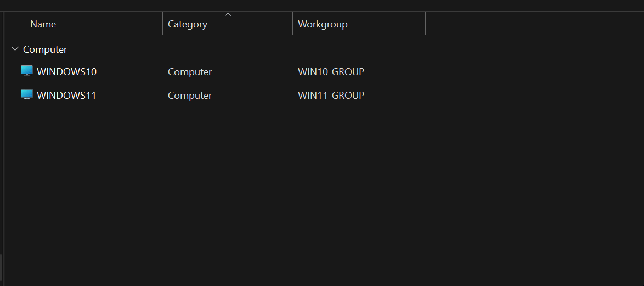Image resolution: width=644 pixels, height=286 pixels.
Task: Select the WINDOWS10 computer name
Action: 66,72
